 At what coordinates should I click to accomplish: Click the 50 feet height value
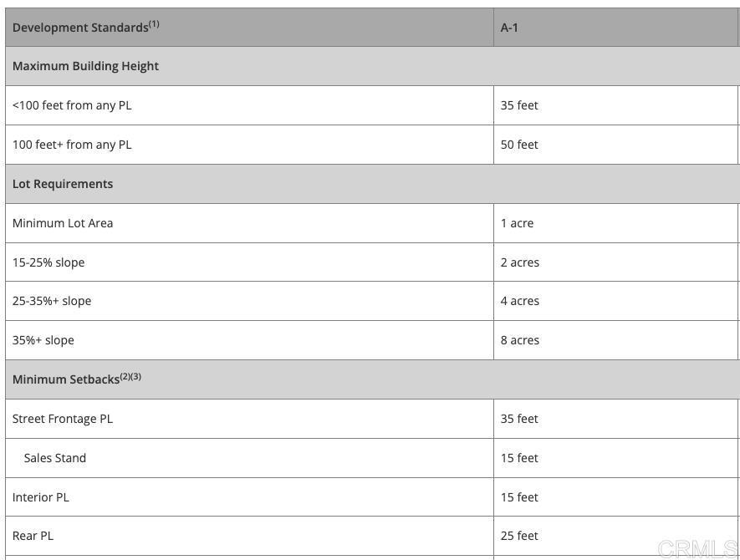point(519,145)
